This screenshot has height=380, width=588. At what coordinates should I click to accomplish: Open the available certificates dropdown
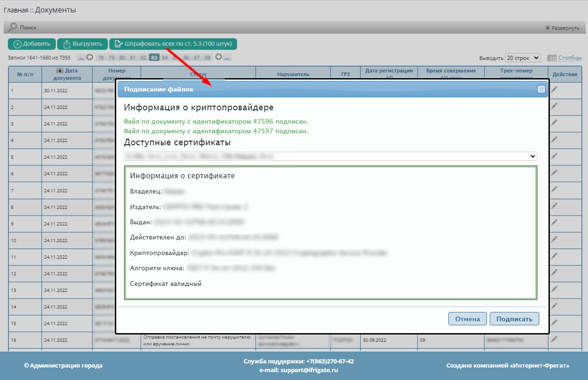[330, 156]
